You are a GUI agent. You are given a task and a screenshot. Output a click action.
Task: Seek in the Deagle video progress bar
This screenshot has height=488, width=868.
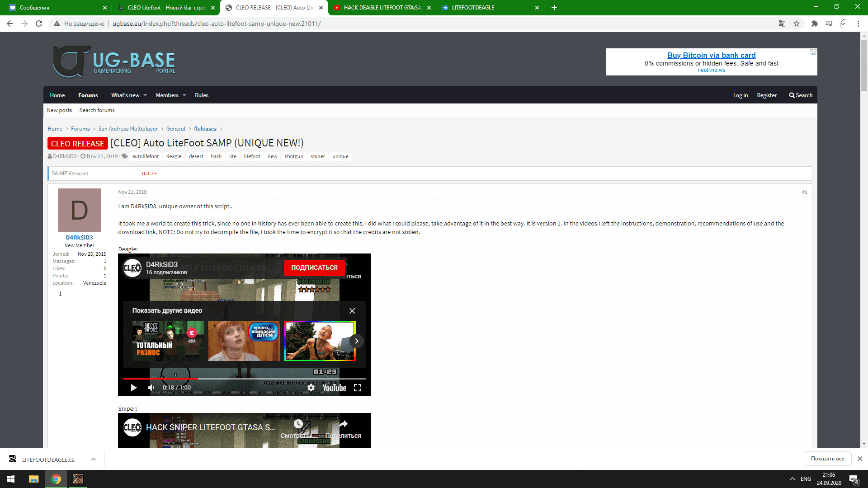[244, 379]
